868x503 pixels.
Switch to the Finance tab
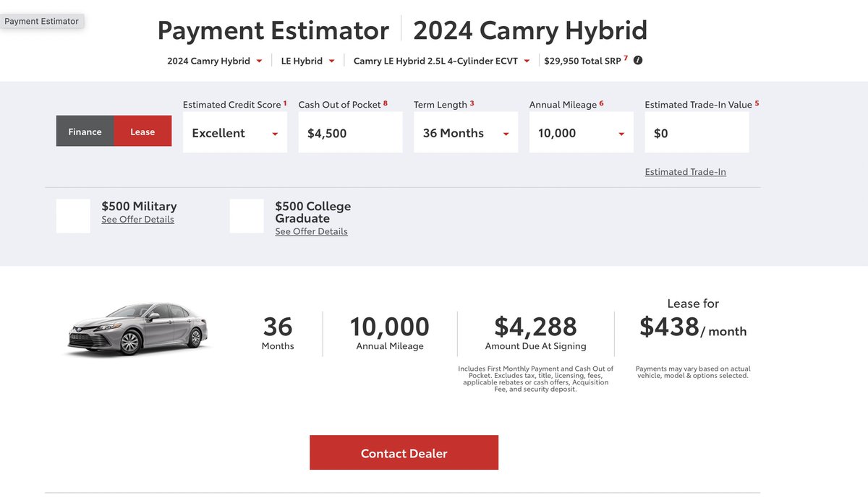point(85,132)
